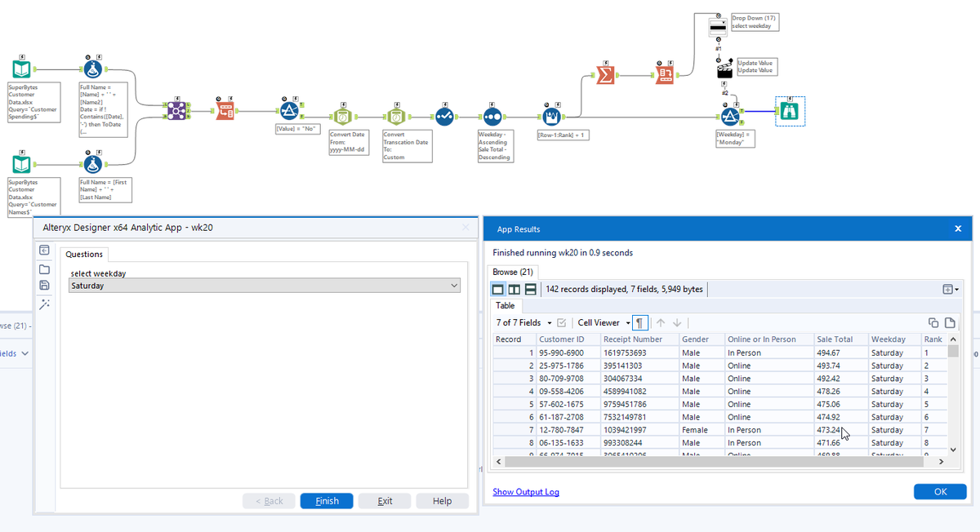Open the Show Output Log link

pyautogui.click(x=526, y=491)
